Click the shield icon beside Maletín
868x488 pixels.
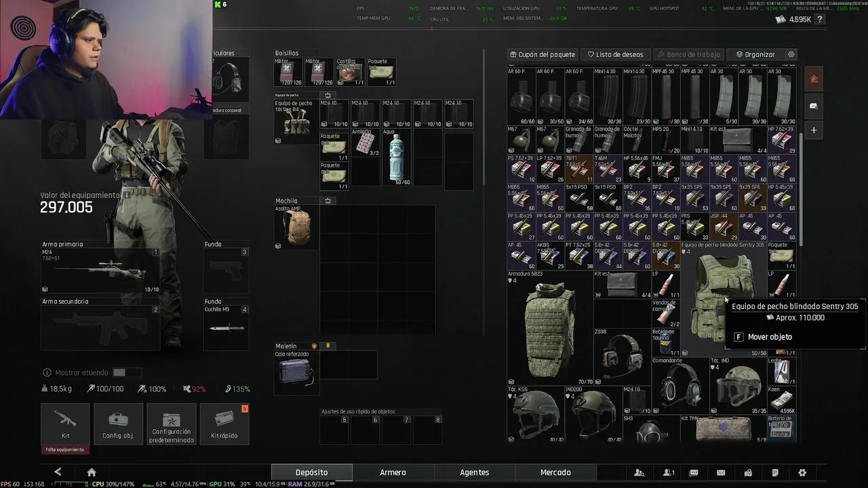(x=314, y=346)
